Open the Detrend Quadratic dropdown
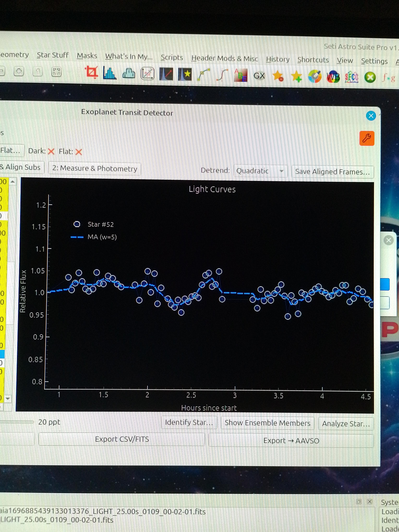Image resolution: width=399 pixels, height=532 pixels. click(x=260, y=171)
